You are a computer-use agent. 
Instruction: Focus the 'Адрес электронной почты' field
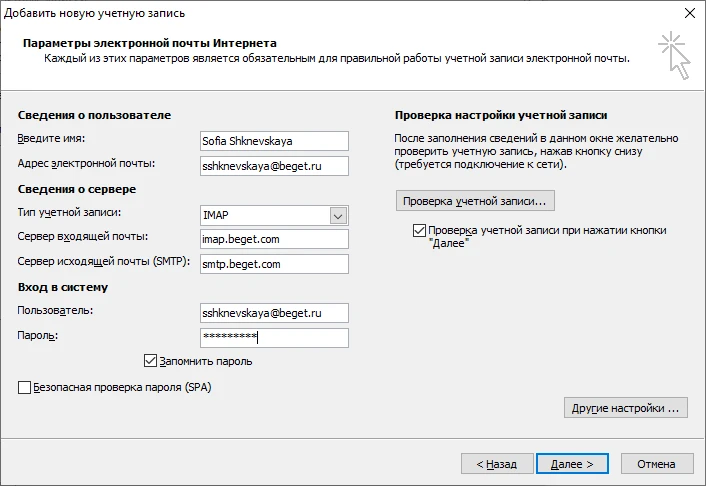click(273, 165)
